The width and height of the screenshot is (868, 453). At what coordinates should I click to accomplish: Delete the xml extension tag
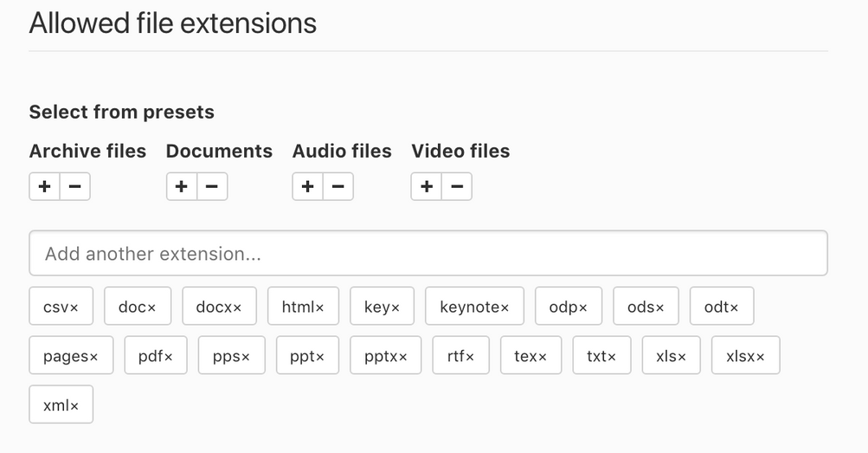tap(74, 406)
